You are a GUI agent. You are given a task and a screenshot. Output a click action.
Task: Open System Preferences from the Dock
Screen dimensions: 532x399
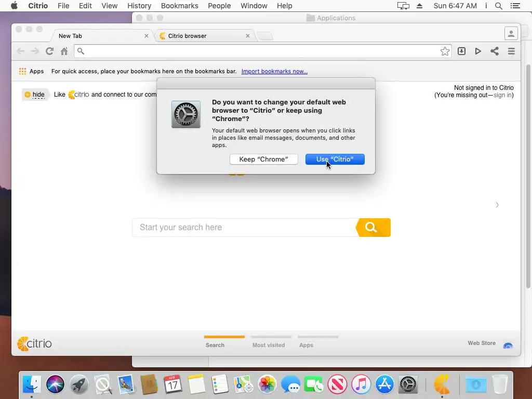coord(408,384)
